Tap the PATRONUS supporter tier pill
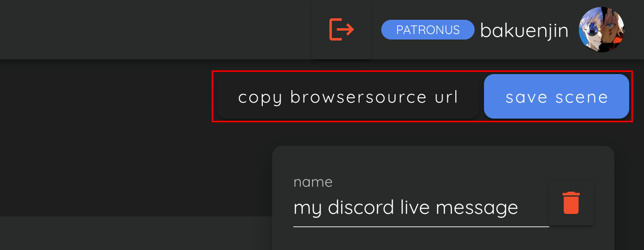The width and height of the screenshot is (644, 250). coord(428,30)
